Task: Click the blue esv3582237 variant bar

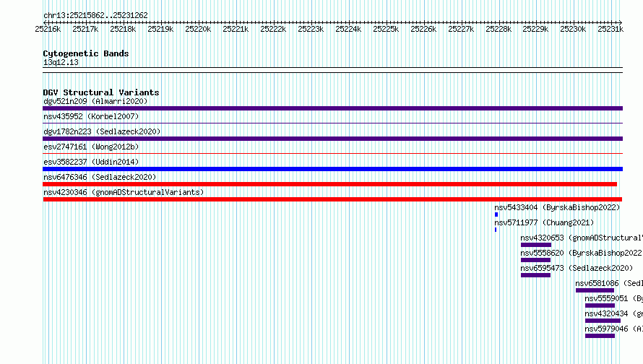Action: 332,169
